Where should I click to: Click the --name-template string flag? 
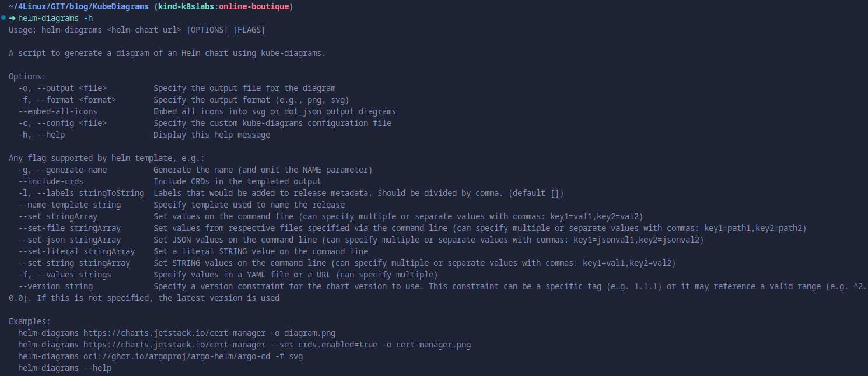click(x=69, y=205)
